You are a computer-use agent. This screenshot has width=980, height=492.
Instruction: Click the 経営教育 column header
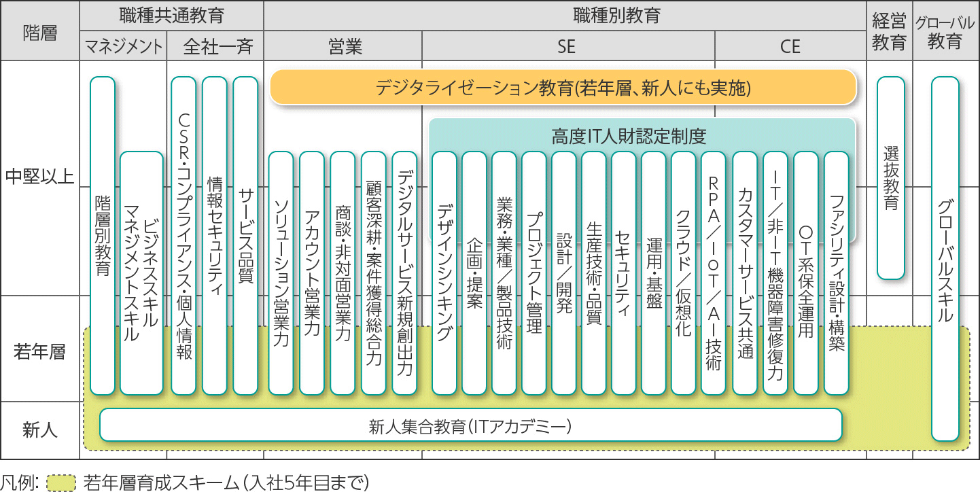pyautogui.click(x=889, y=31)
